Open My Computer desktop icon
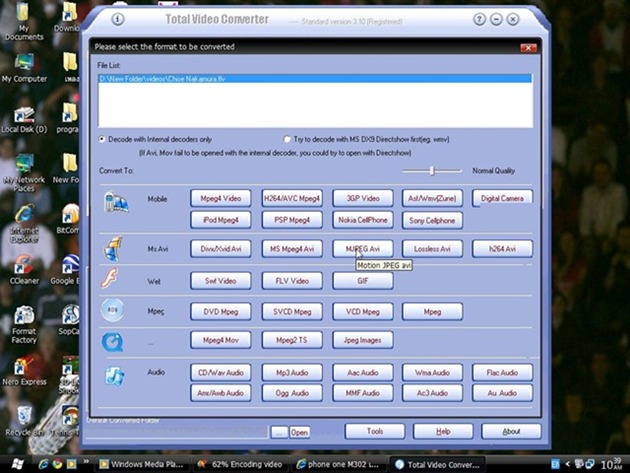The image size is (630, 473). coord(24,68)
